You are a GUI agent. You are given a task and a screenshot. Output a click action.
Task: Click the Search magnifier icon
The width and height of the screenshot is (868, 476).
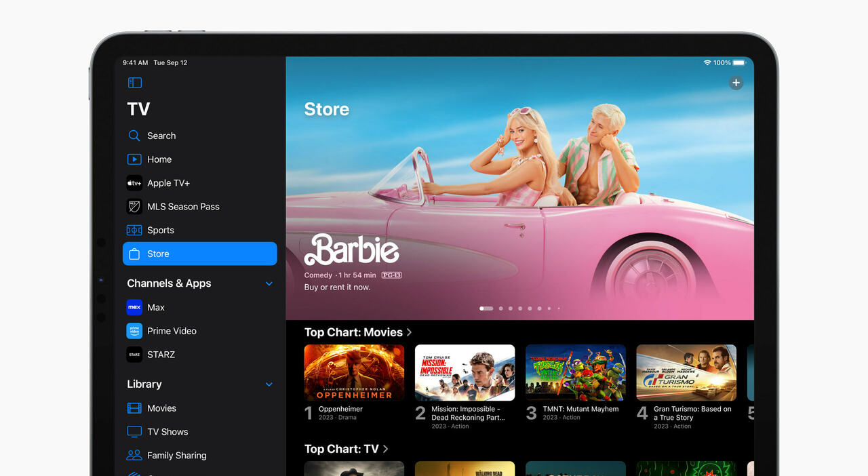tap(134, 136)
